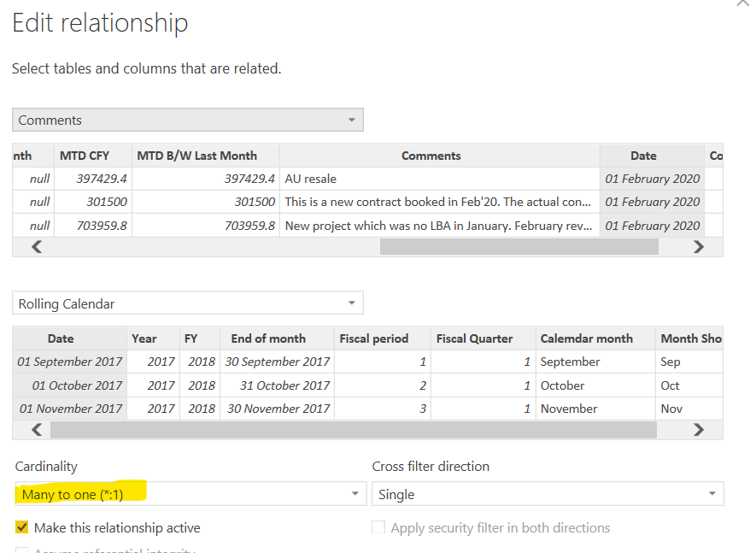Select the Comments column header
This screenshot has width=756, height=553.
(440, 156)
